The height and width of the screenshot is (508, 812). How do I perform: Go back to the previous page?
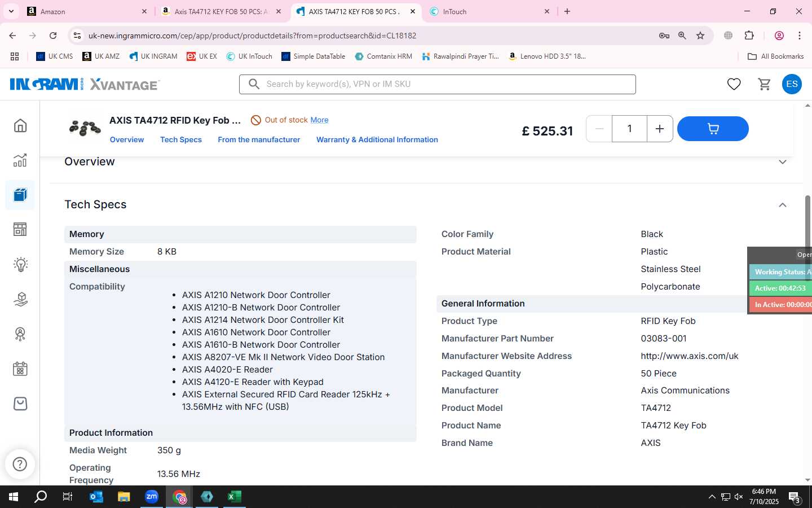[12, 36]
